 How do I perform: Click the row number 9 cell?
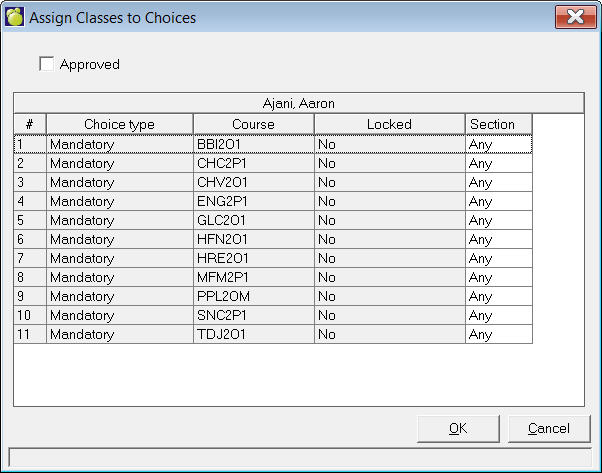click(x=30, y=296)
